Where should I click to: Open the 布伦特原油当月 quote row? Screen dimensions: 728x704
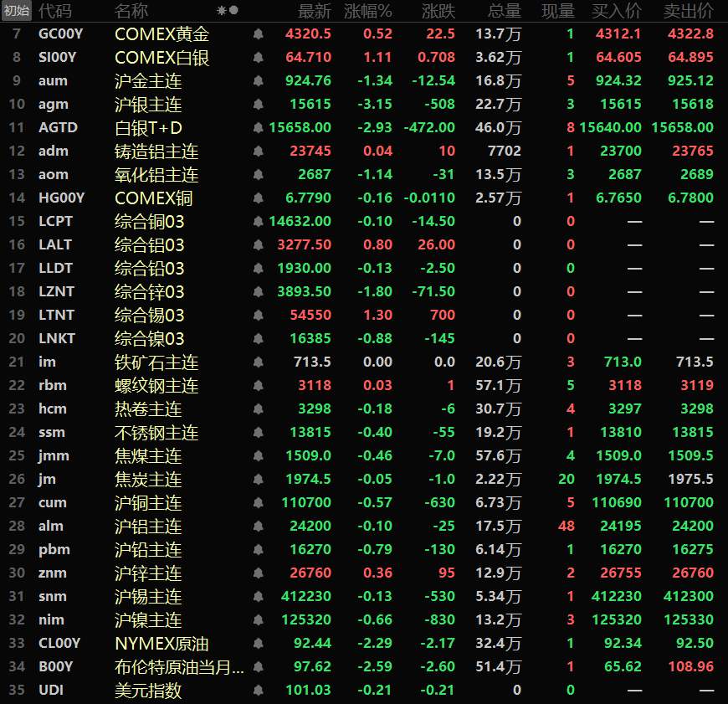point(364,667)
